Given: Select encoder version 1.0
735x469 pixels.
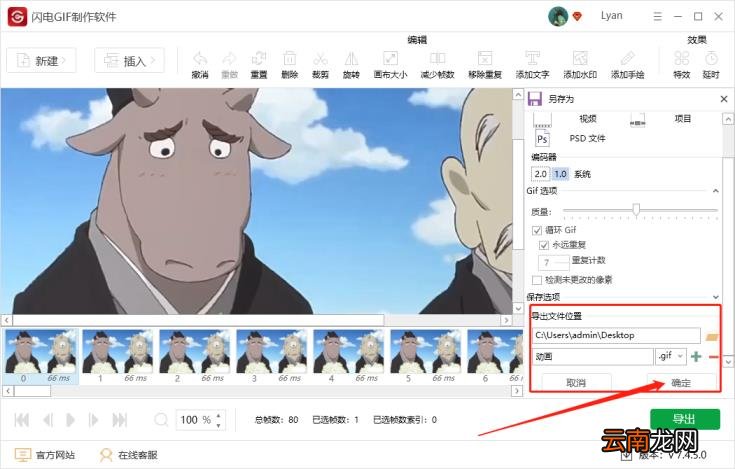Looking at the screenshot, I should (x=560, y=174).
